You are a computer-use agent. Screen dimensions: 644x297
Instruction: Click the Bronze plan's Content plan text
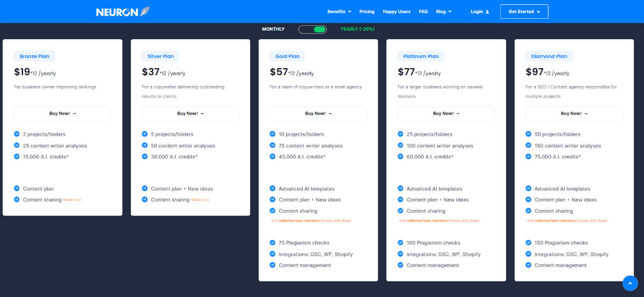[x=39, y=189]
